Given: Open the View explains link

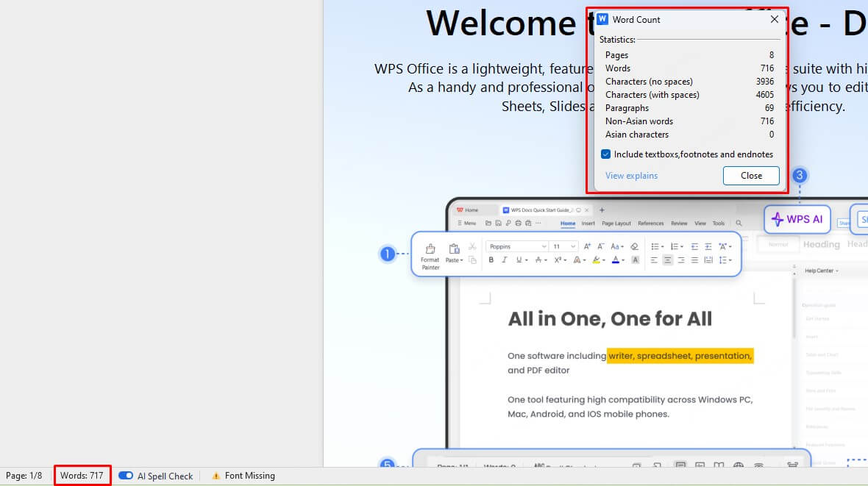Looking at the screenshot, I should 631,176.
